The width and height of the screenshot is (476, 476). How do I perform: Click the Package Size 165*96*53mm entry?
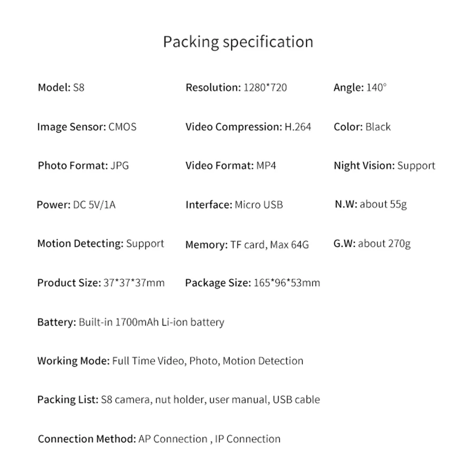click(x=252, y=283)
